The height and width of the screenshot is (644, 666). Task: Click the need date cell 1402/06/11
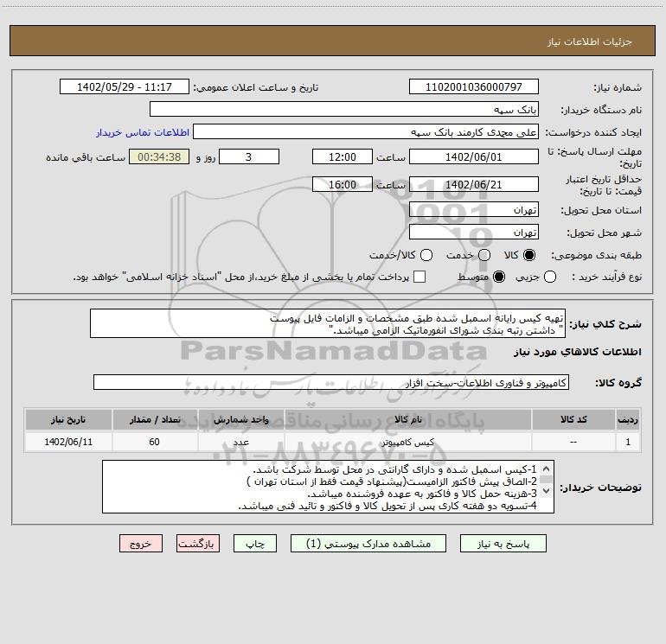click(68, 442)
